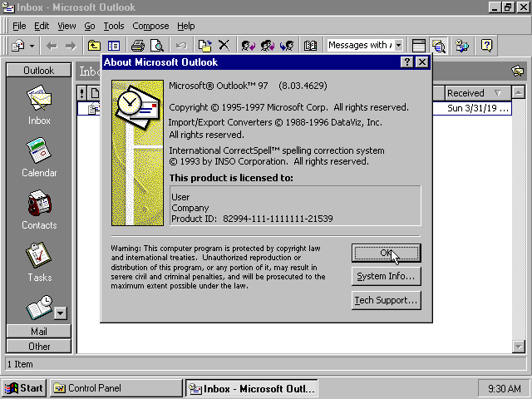The height and width of the screenshot is (399, 532).
Task: Switch to Control Panel in the taskbar
Action: point(116,388)
